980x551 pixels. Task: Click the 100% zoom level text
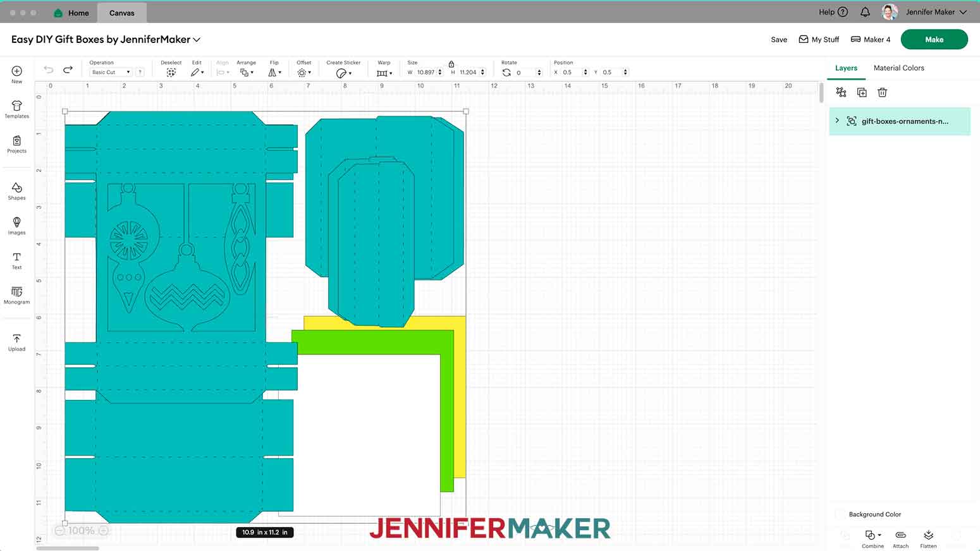point(81,531)
